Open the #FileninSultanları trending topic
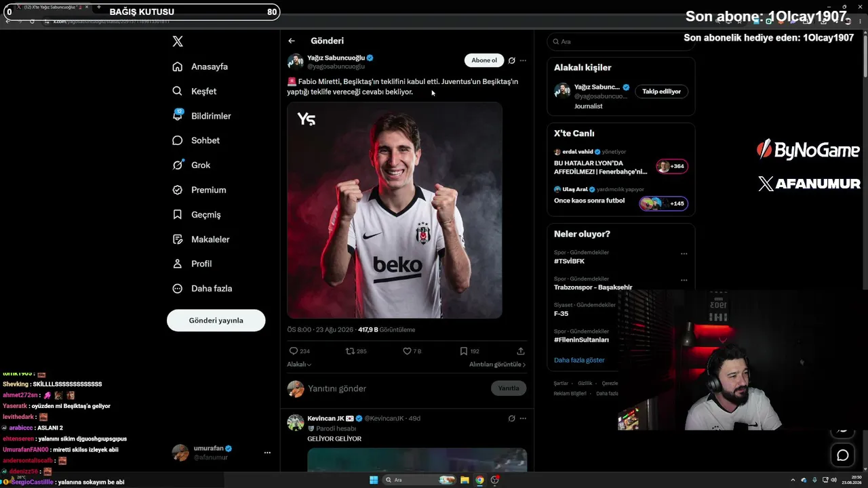This screenshot has width=868, height=488. pyautogui.click(x=581, y=340)
